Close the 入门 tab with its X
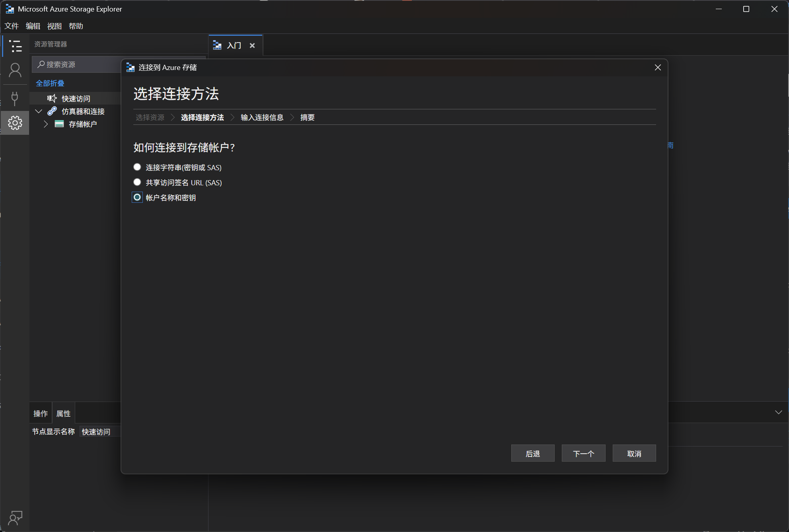The height and width of the screenshot is (532, 789). click(252, 46)
